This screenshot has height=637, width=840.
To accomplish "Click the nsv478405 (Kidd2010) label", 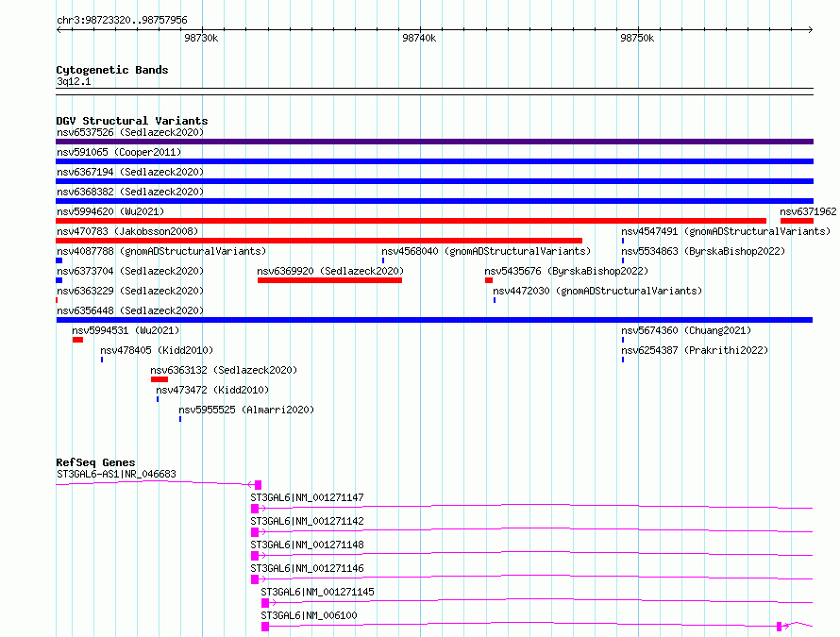I will pos(157,350).
